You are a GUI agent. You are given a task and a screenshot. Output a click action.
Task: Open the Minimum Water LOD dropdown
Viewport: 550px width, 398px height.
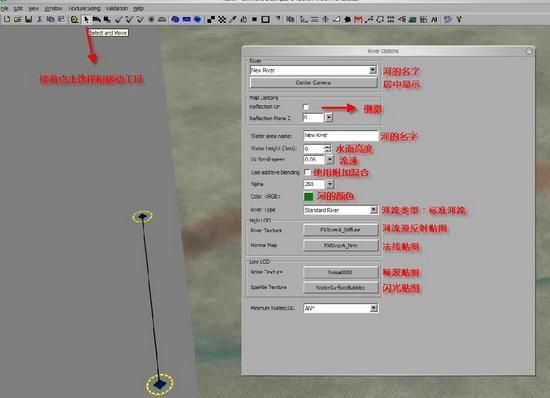tap(374, 308)
